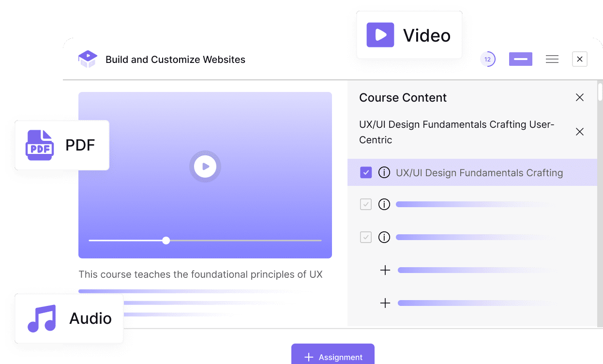Click the Assignment button

[332, 357]
